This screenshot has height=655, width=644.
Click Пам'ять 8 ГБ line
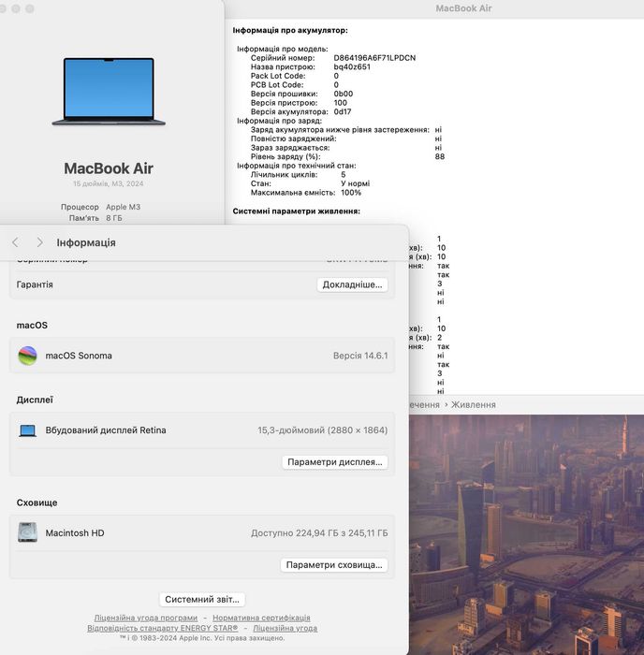coord(95,218)
